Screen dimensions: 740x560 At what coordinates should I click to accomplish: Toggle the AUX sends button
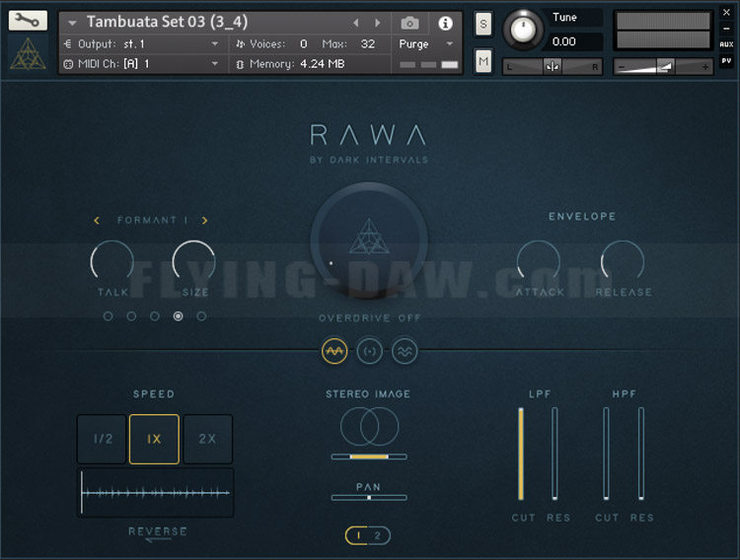click(x=726, y=44)
